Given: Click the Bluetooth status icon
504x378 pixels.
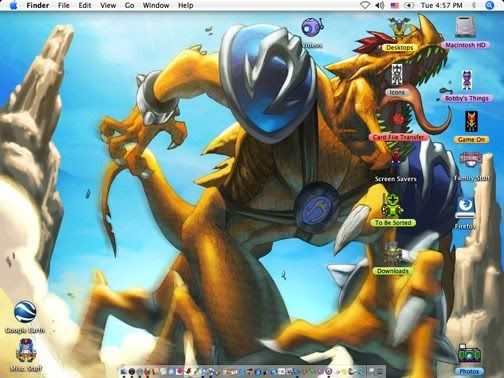Looking at the screenshot, I should point(474,5).
